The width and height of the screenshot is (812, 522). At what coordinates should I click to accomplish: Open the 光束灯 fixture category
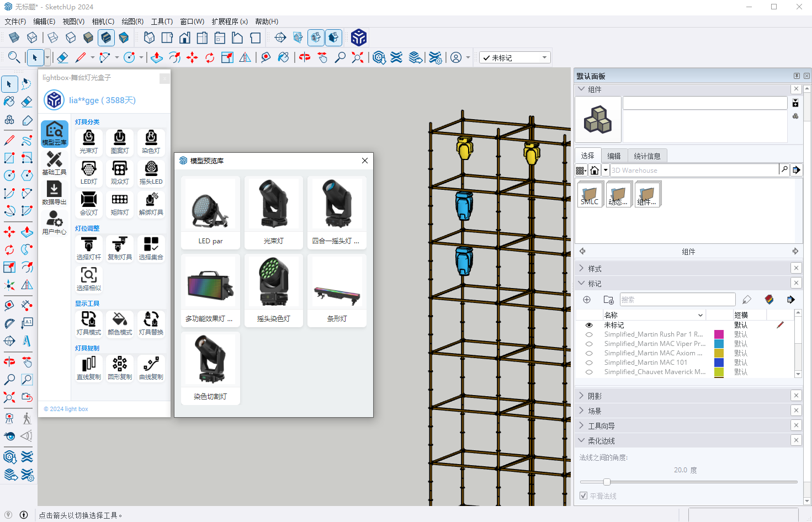[x=88, y=141]
